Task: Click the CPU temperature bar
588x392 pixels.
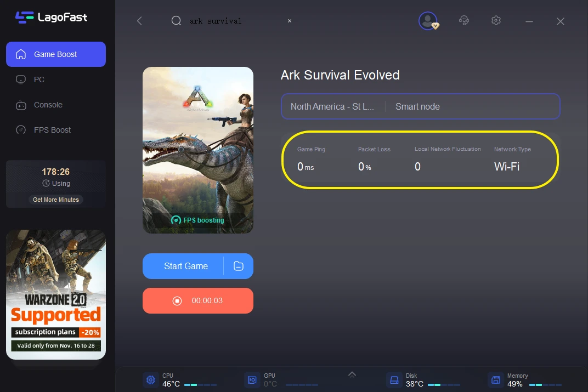Action: click(x=200, y=385)
